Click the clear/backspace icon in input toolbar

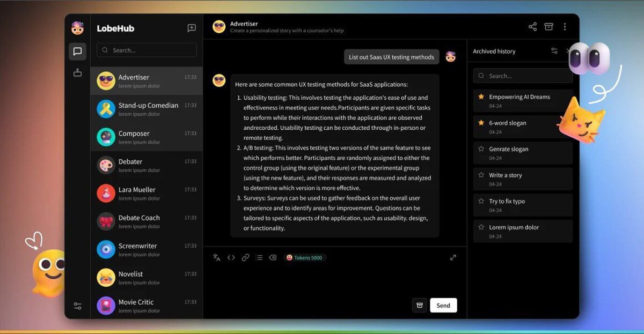tap(273, 257)
